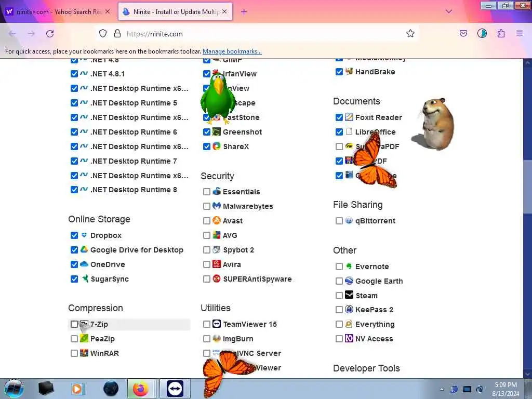
Task: Open Firefox extensions puzzle icon
Action: [501, 33]
